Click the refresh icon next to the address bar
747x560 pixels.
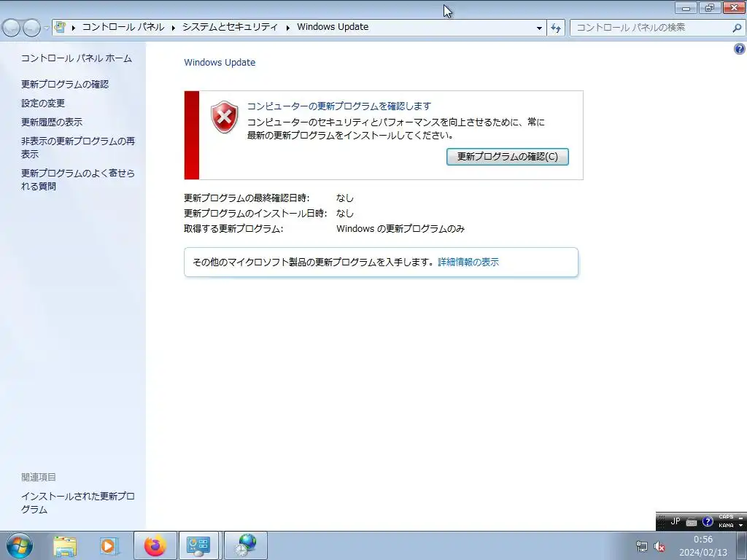[556, 28]
